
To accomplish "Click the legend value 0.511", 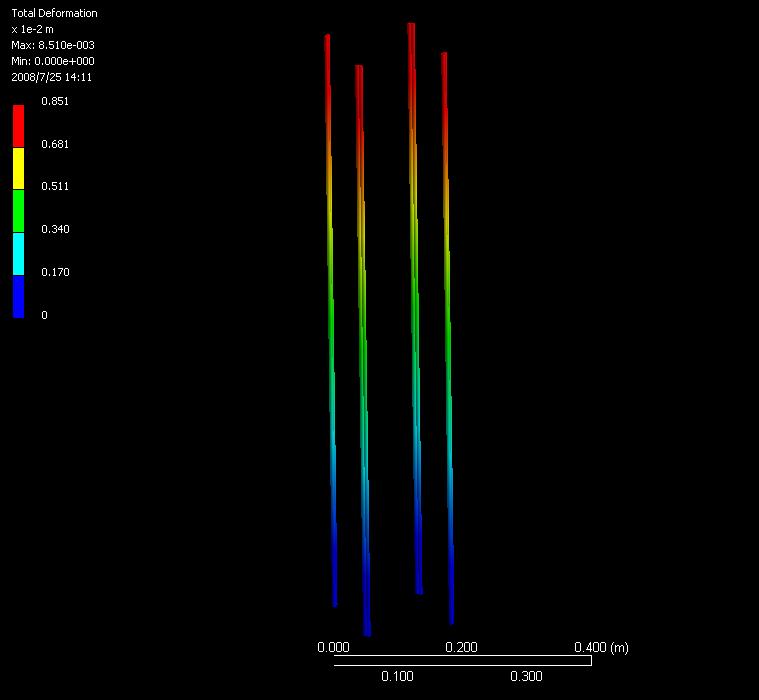I will coord(55,186).
